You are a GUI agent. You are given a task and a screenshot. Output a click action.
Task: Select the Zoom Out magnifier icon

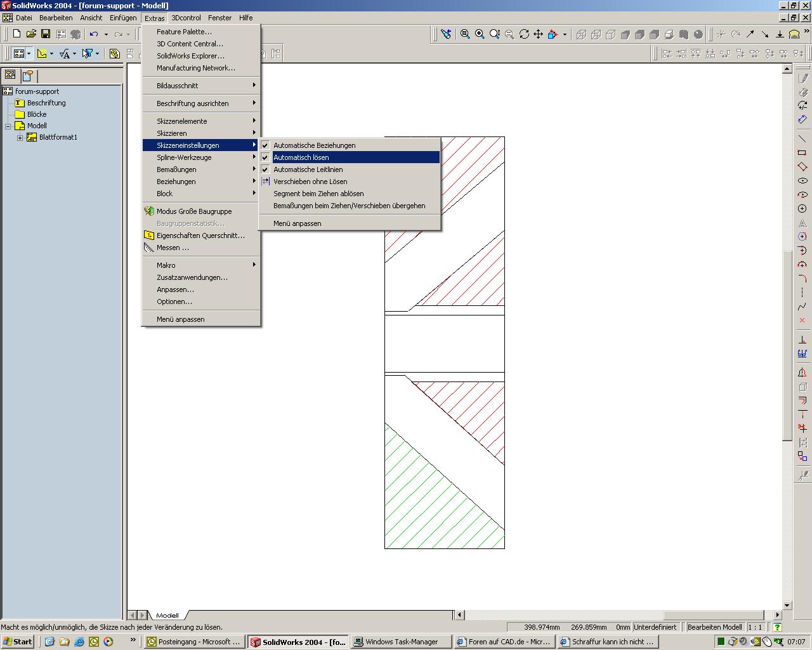pyautogui.click(x=509, y=34)
